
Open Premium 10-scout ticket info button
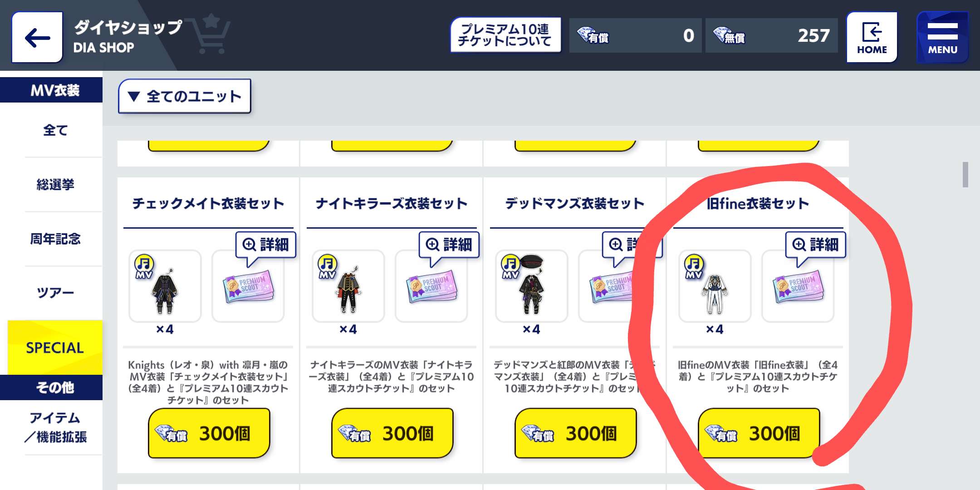tap(505, 35)
